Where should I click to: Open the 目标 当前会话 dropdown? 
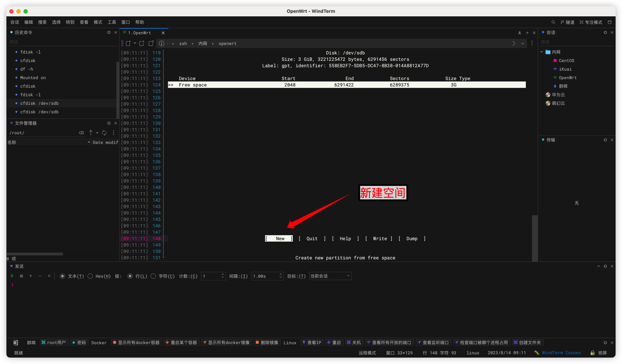click(x=330, y=276)
